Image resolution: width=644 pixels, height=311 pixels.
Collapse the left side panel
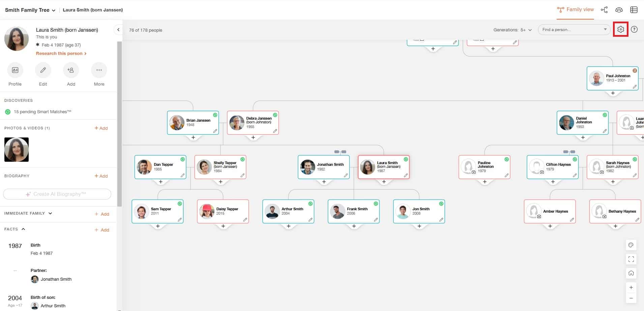tap(118, 30)
